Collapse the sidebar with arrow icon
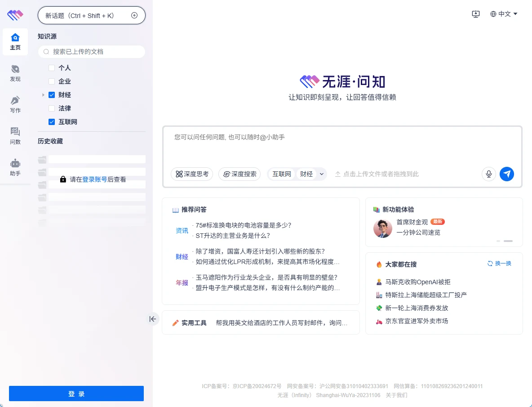532x407 pixels. pos(153,319)
